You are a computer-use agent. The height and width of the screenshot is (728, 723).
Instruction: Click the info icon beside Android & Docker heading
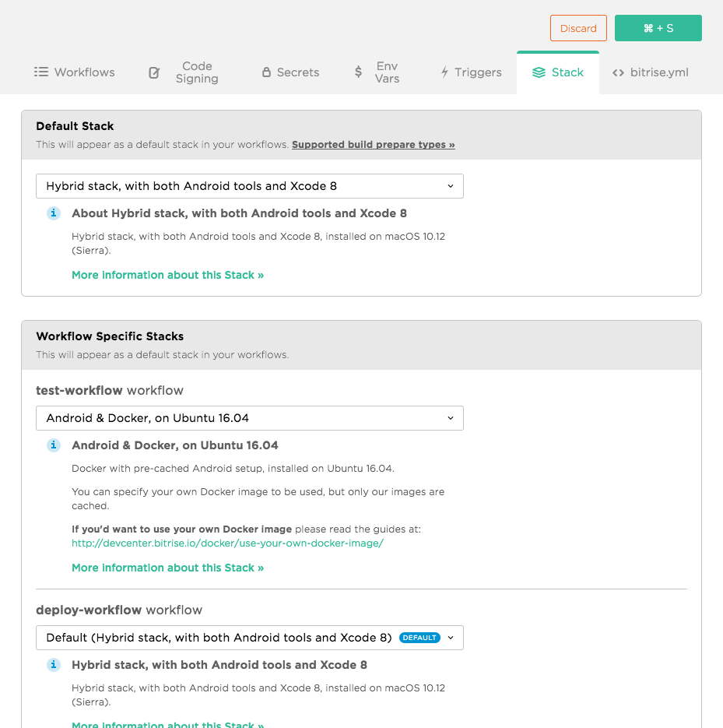[54, 445]
